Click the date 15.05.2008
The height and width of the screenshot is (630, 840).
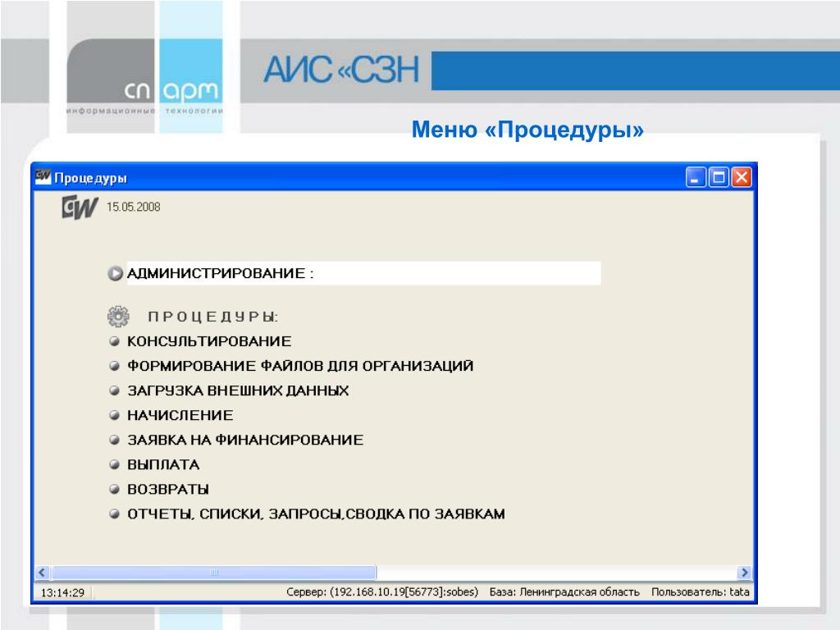(x=134, y=207)
